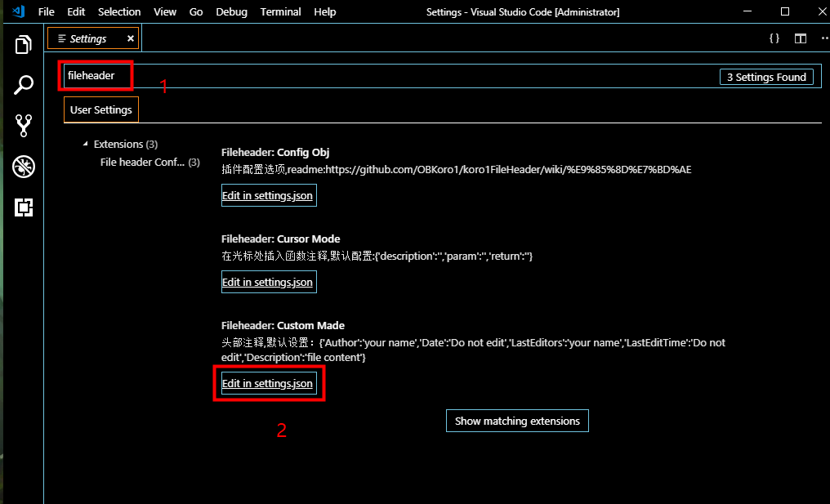Open the Extensions view in activity bar

point(24,207)
